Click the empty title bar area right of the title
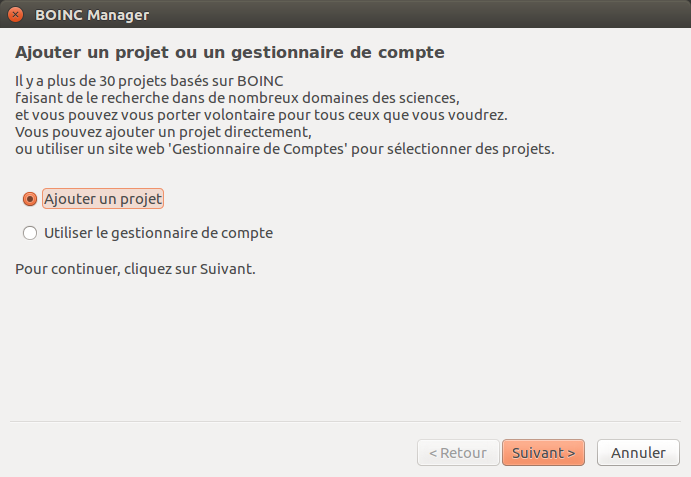This screenshot has height=477, width=691. (x=420, y=15)
